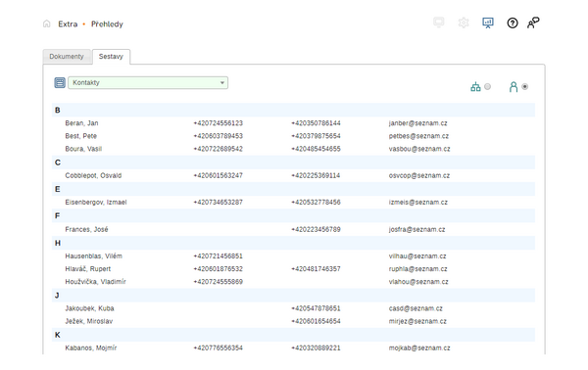Click group header letter C
This screenshot has height=370, width=588.
(58, 162)
